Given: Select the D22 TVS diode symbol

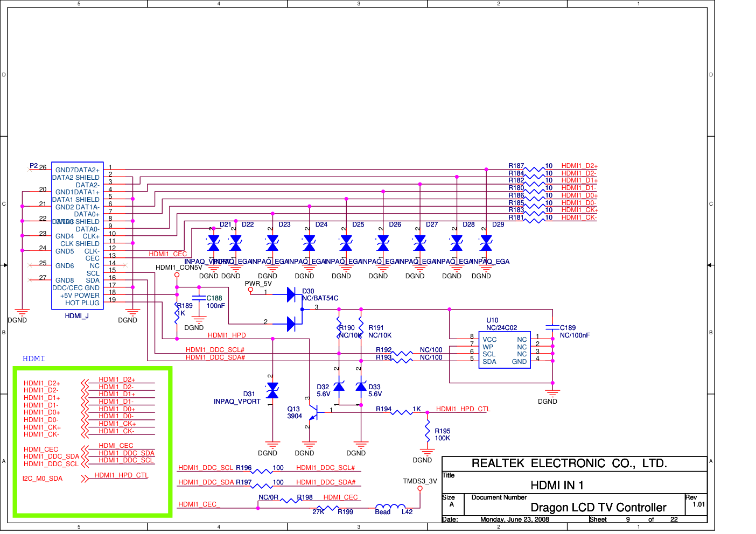Looking at the screenshot, I should (x=235, y=244).
